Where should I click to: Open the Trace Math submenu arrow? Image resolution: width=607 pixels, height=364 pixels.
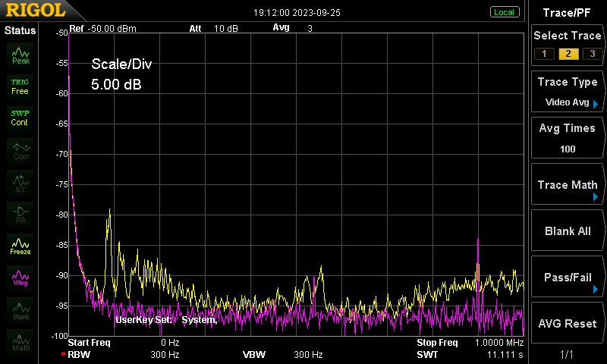(x=596, y=197)
